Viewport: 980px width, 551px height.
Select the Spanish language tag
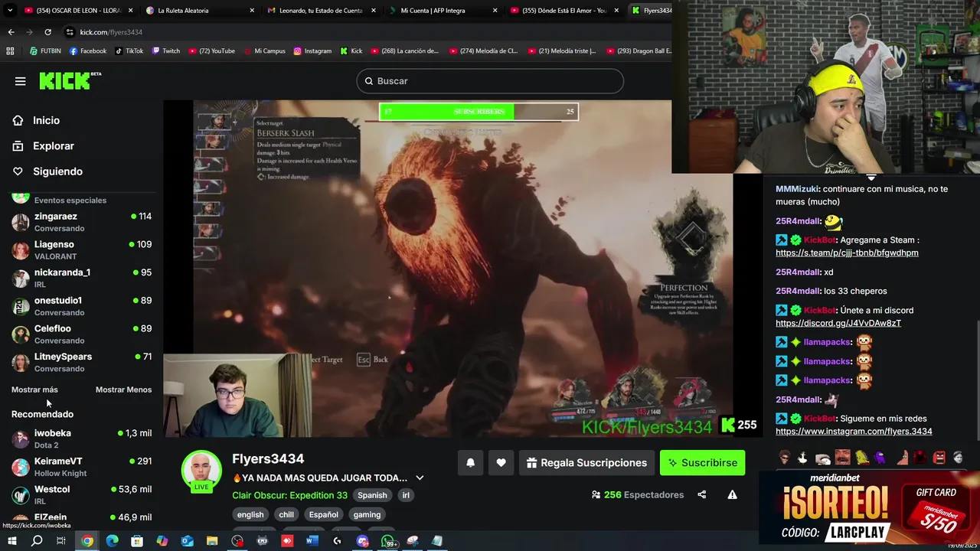(x=372, y=495)
